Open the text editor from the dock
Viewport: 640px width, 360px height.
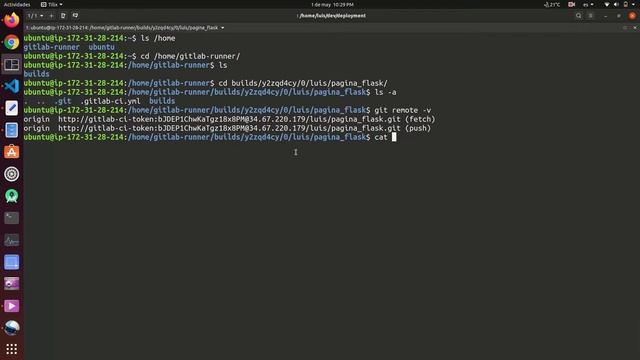point(11,108)
